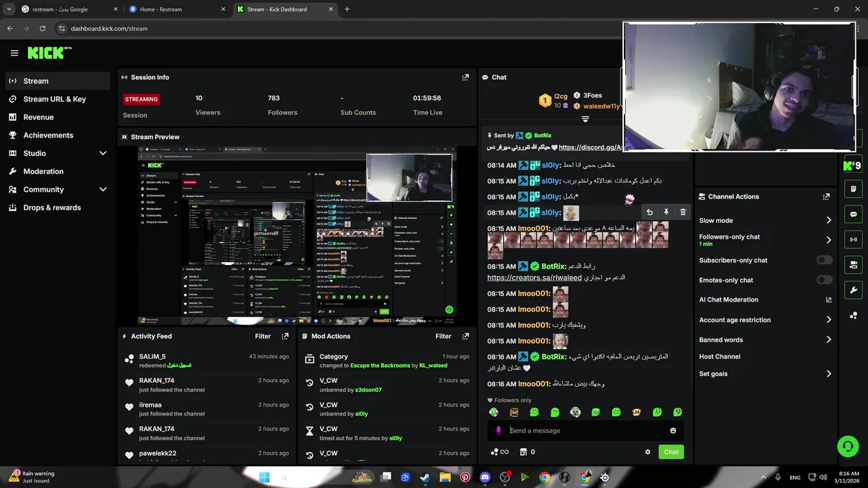Delete the highlighted sl0ly chat message
This screenshot has height=488, width=868.
[683, 212]
